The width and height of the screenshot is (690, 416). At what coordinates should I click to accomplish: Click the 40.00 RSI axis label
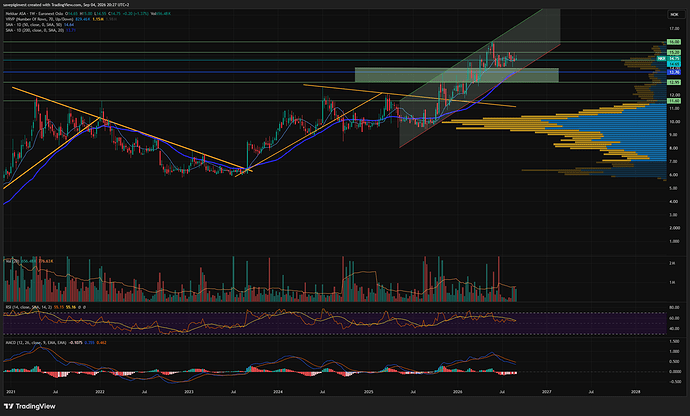point(674,329)
